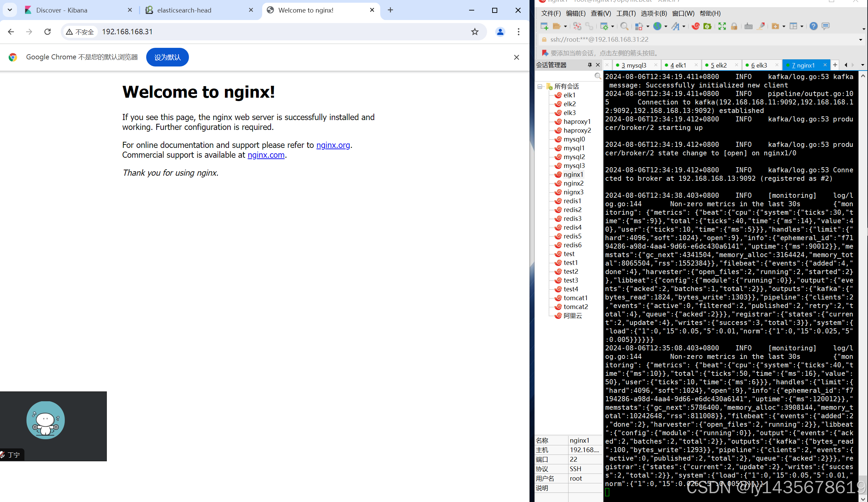Select the mysql0 session in the tree

[574, 139]
